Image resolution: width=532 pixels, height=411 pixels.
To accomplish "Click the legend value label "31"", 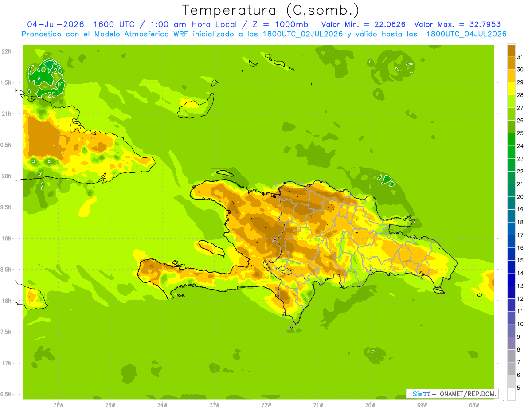I will [520, 57].
